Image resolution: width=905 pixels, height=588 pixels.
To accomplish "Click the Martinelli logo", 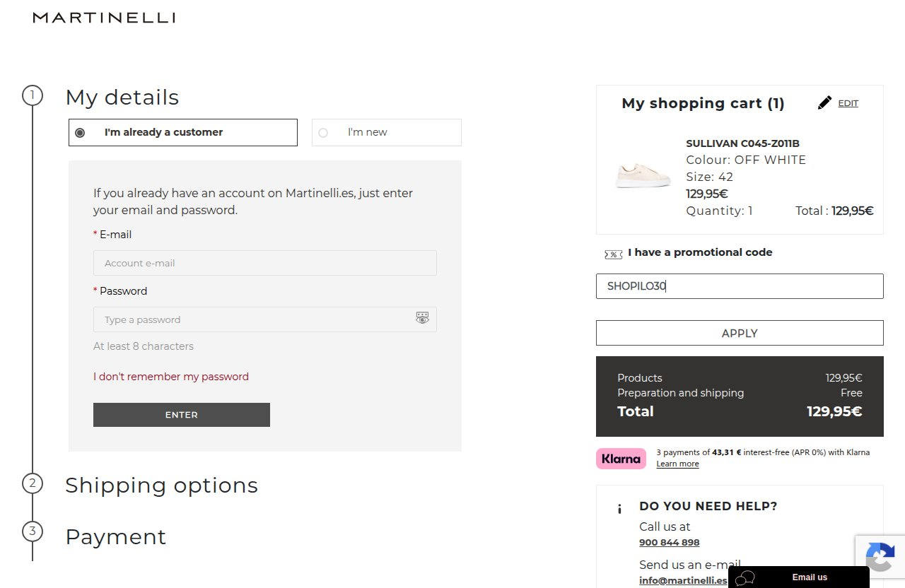I will 104,18.
